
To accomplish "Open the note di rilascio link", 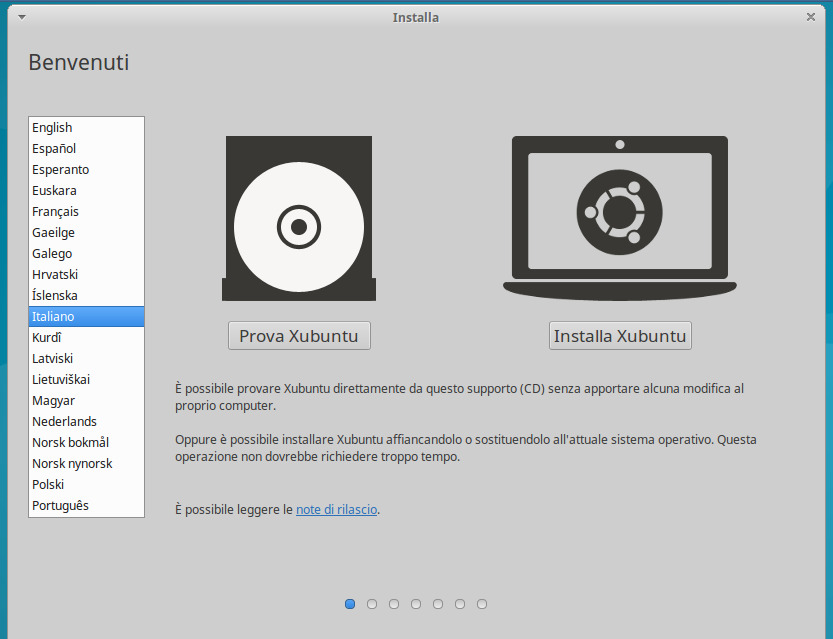I will click(x=336, y=509).
